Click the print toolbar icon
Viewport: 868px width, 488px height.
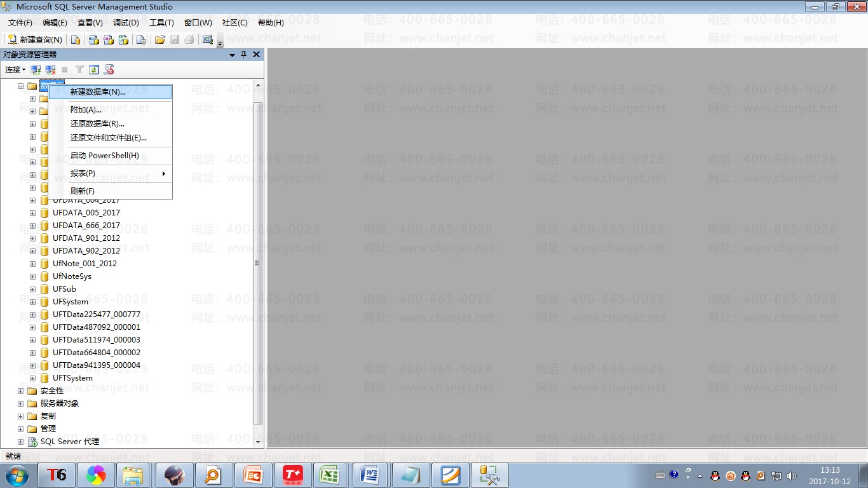[x=189, y=39]
